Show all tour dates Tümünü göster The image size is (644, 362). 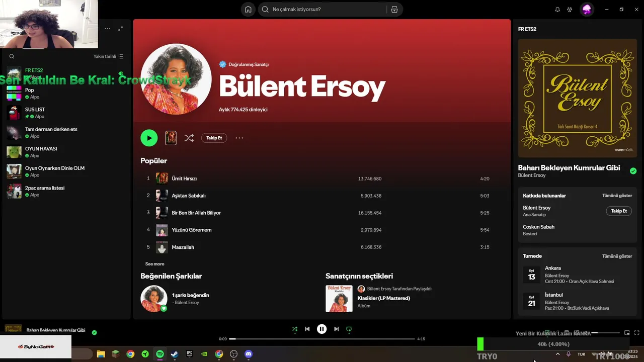tap(617, 256)
